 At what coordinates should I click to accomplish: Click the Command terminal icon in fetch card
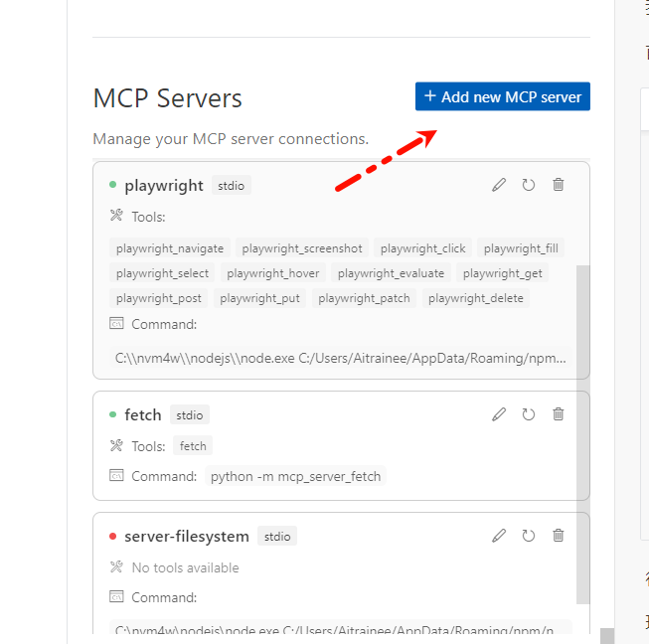(116, 475)
